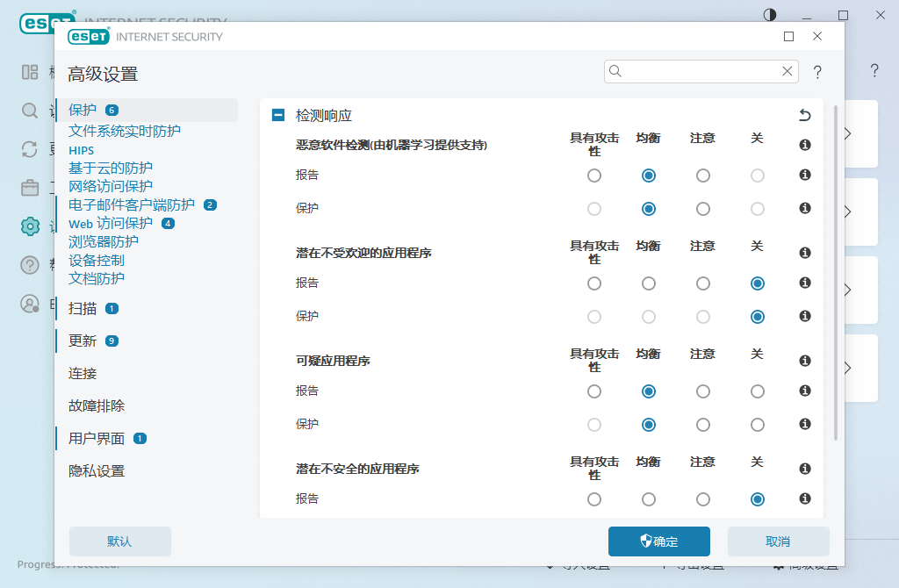The width and height of the screenshot is (899, 588).
Task: Open tools briefcase icon in main window sidebar
Action: pos(30,188)
